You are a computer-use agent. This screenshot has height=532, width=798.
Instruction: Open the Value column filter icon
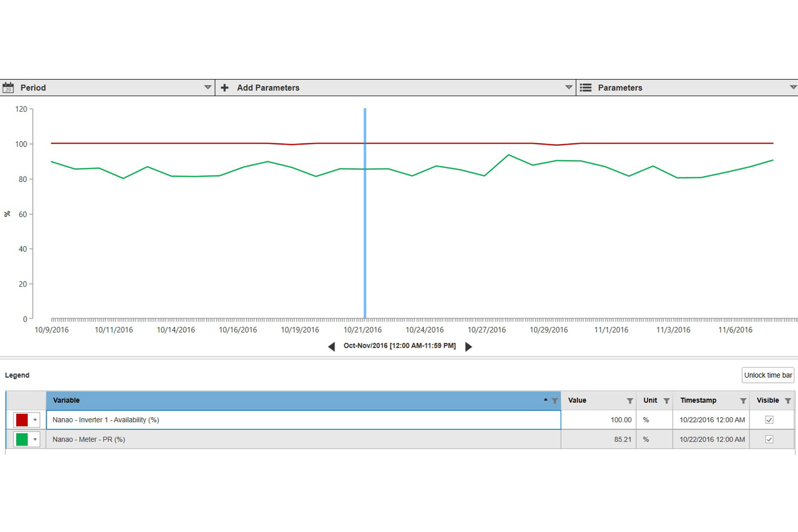pos(630,401)
